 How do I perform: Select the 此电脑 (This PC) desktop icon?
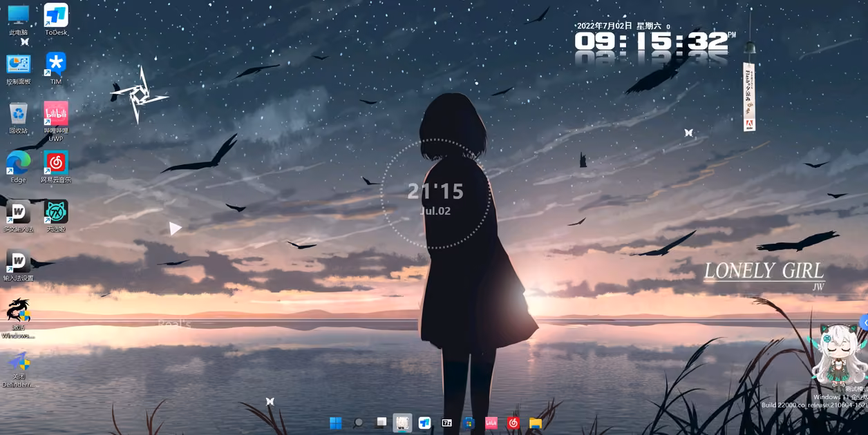pos(18,20)
